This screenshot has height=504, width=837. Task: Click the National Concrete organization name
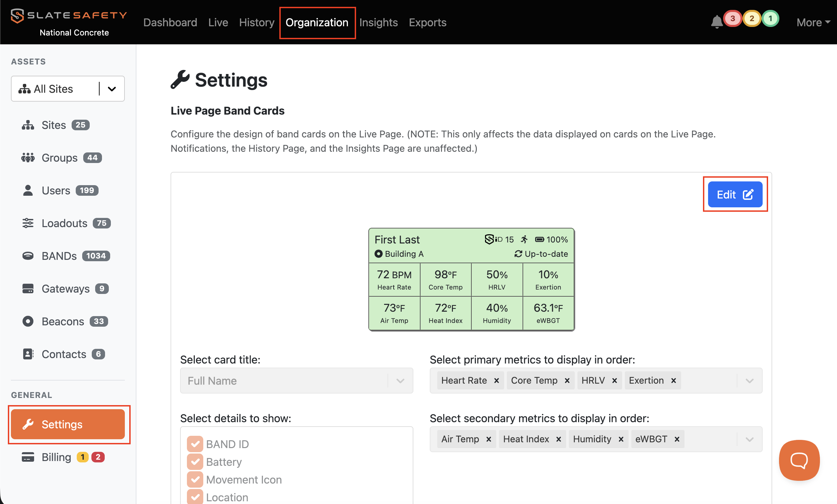coord(74,33)
